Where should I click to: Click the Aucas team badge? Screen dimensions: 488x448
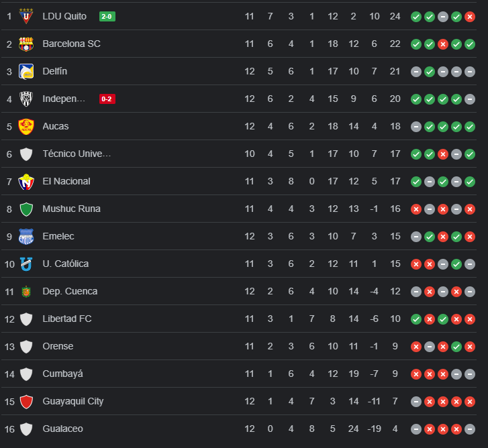point(26,126)
